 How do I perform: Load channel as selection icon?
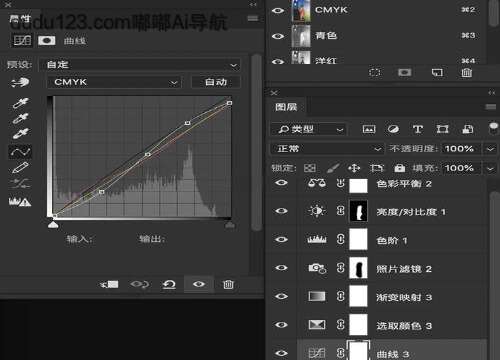(x=375, y=72)
